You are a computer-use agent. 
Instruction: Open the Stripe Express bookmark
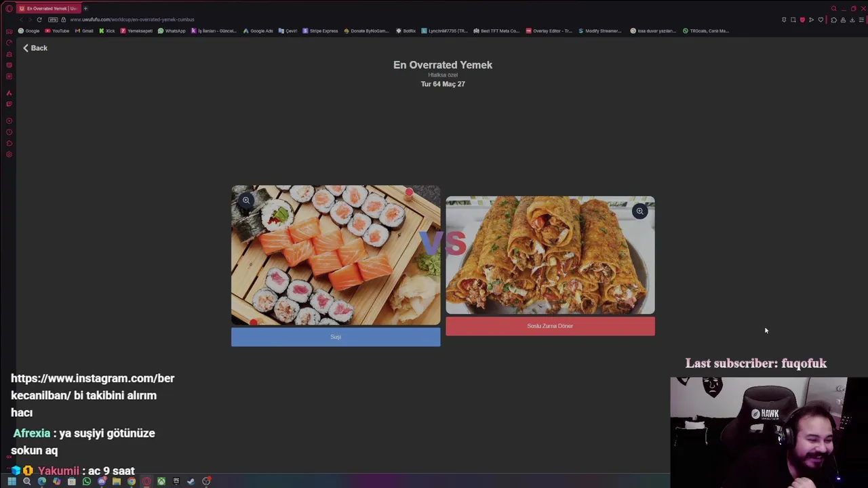coord(320,30)
